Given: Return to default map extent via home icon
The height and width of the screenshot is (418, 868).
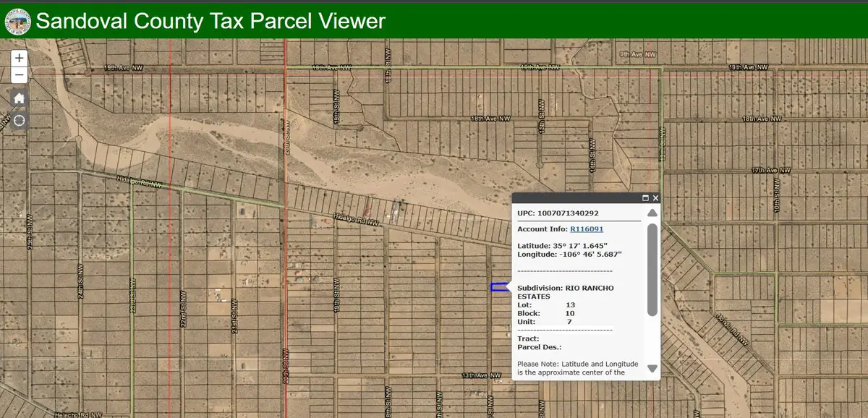Looking at the screenshot, I should pos(18,98).
